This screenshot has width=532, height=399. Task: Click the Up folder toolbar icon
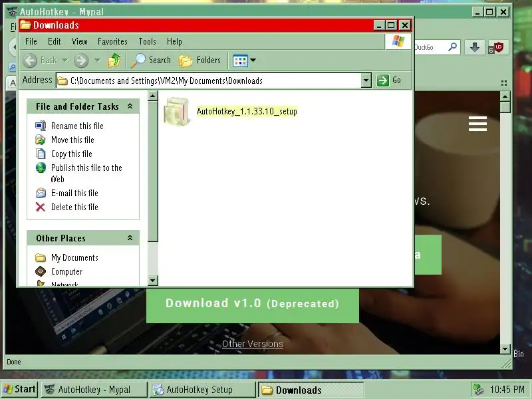pyautogui.click(x=114, y=61)
